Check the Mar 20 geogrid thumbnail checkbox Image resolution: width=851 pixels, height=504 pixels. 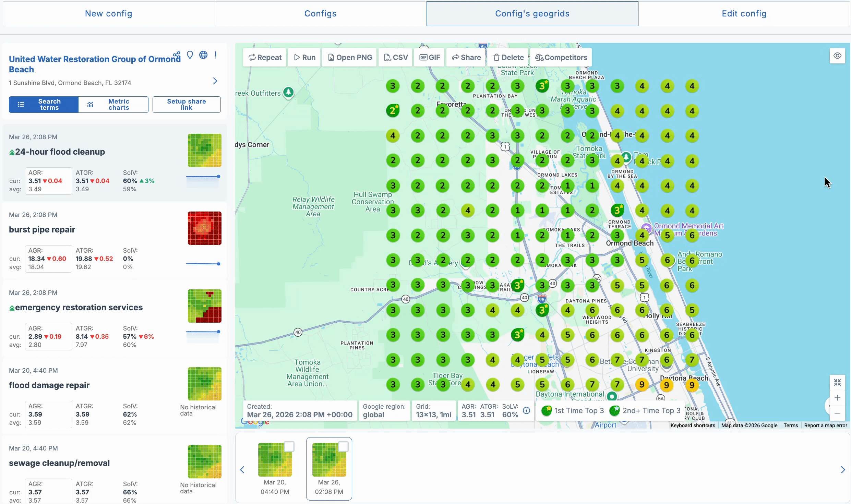pyautogui.click(x=289, y=446)
